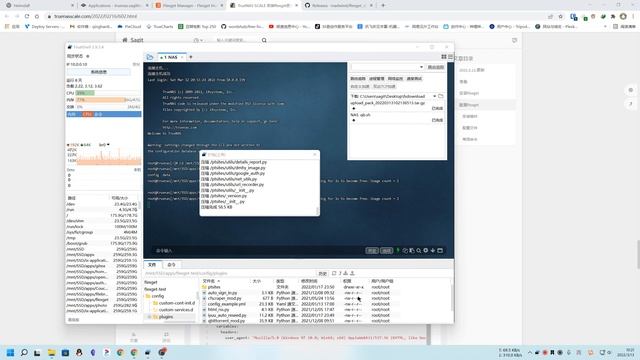The image size is (640, 360).
Task: Select the '1 NAS' terminal tab
Action: pyautogui.click(x=171, y=57)
